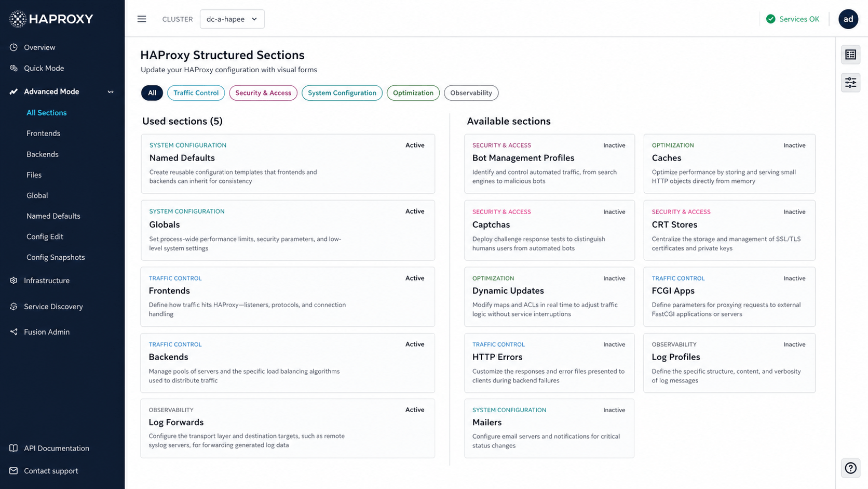
Task: Open the table view panel icon
Action: coord(850,55)
